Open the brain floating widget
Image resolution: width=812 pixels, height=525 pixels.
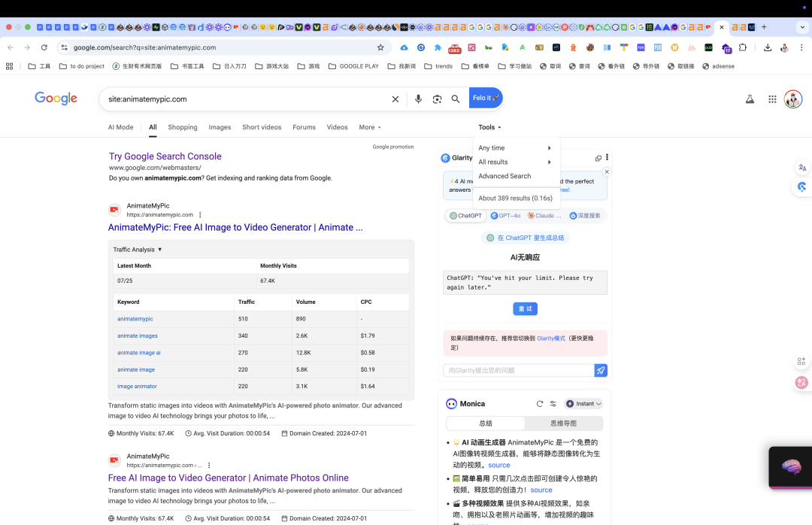click(x=791, y=467)
